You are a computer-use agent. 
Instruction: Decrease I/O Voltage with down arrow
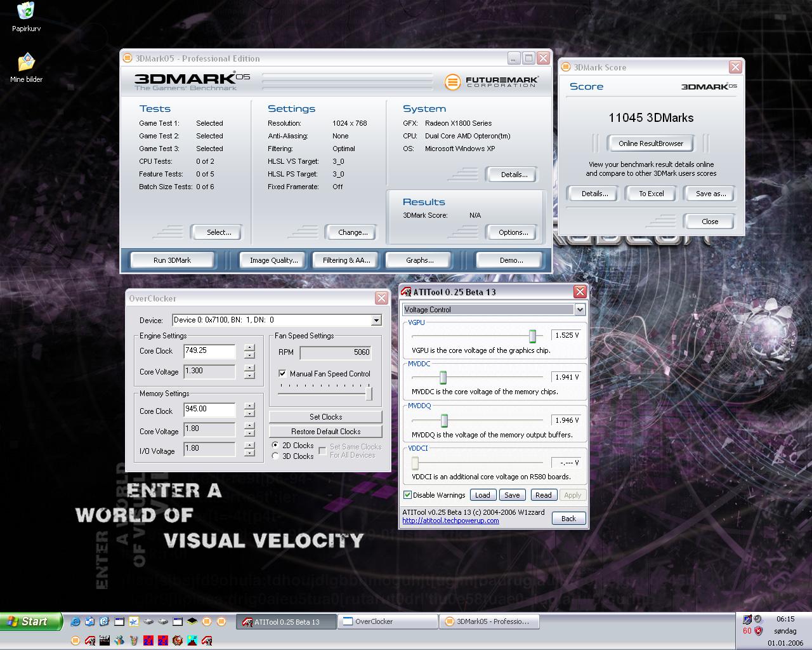point(249,453)
